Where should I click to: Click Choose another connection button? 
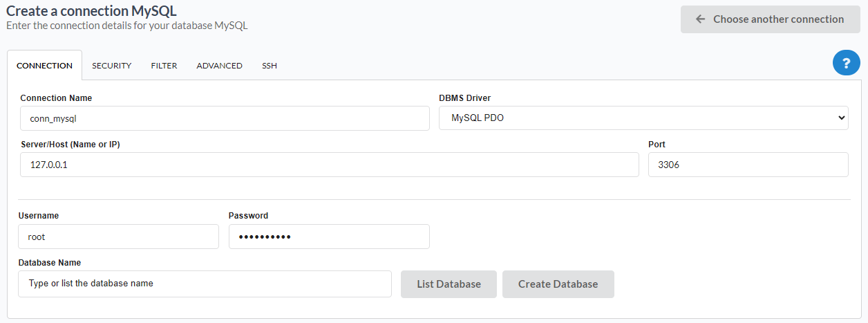click(771, 19)
